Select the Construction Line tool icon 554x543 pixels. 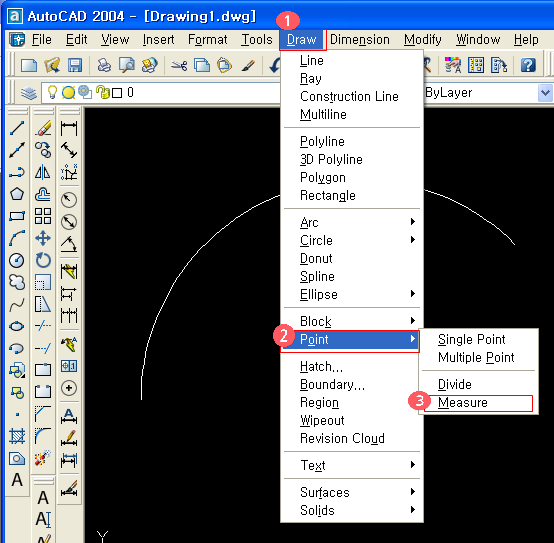[x=17, y=150]
